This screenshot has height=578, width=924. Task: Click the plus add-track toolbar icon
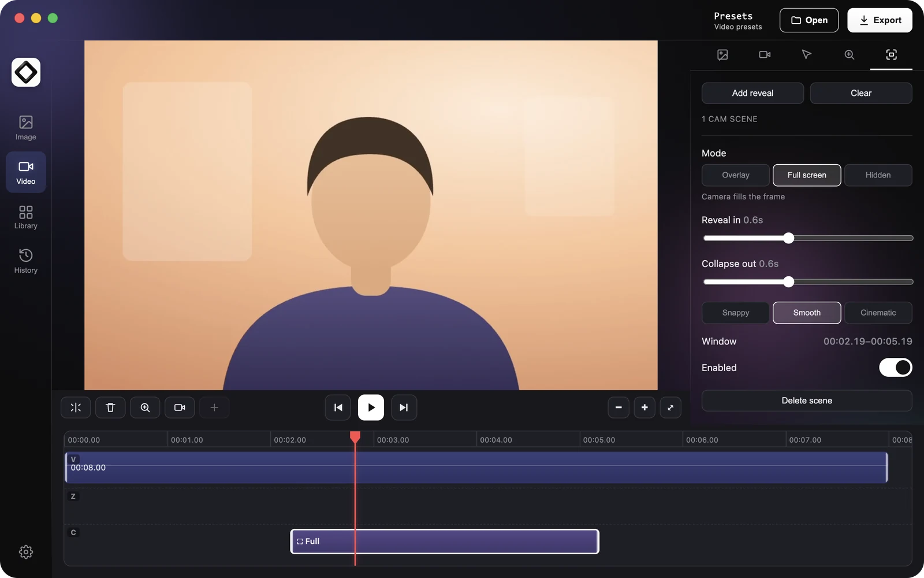click(214, 407)
